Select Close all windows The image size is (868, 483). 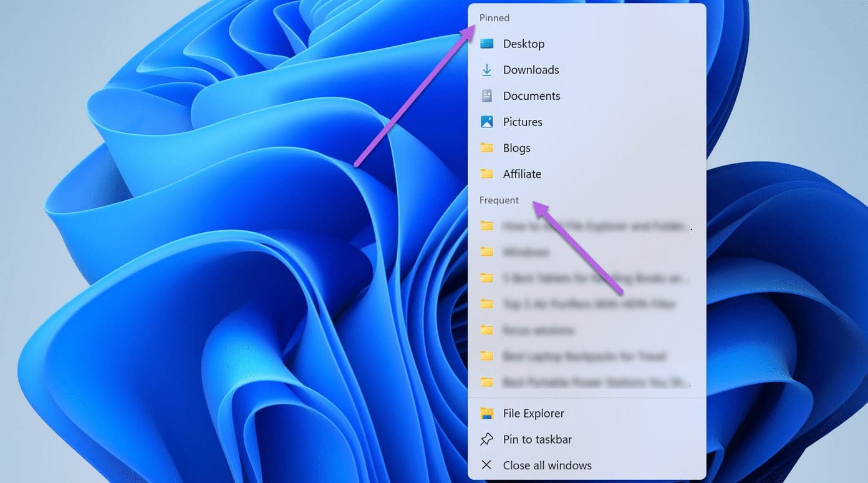tap(547, 465)
